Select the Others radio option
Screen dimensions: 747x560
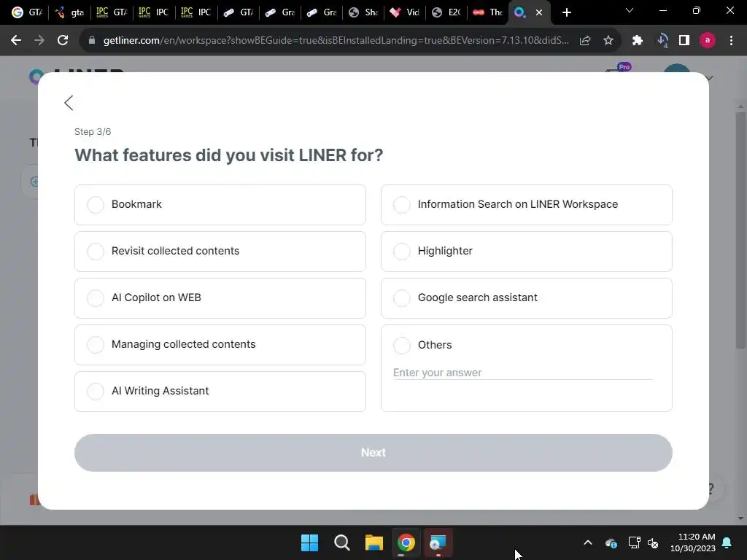click(x=402, y=345)
